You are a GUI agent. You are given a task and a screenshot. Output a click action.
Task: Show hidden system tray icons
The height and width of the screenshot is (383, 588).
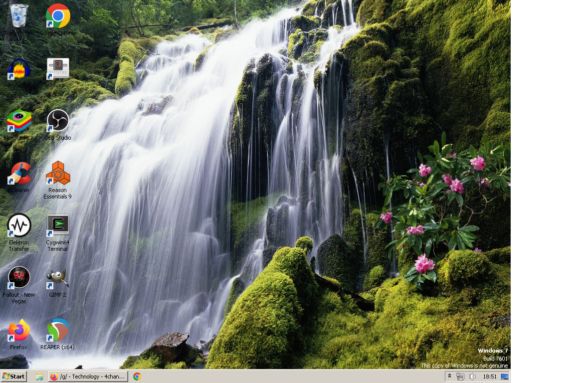pyautogui.click(x=449, y=376)
